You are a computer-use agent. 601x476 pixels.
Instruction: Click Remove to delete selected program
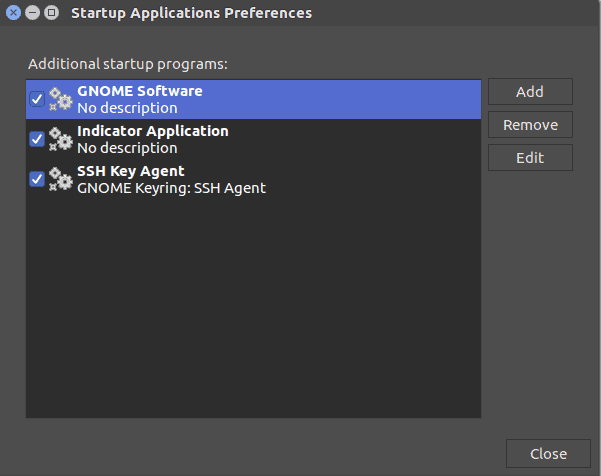point(530,125)
